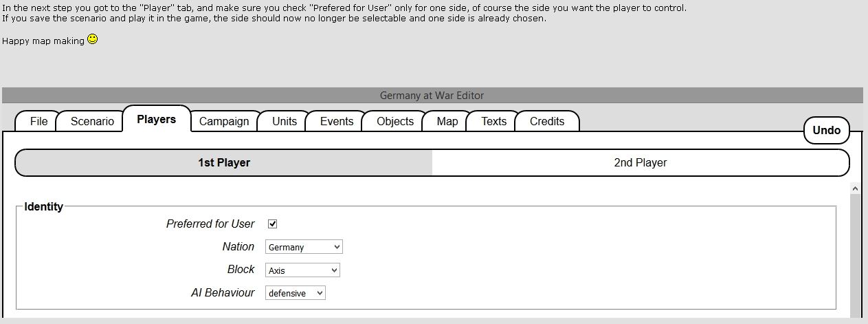868x324 pixels.
Task: Click the AI Behaviour label
Action: tap(223, 292)
